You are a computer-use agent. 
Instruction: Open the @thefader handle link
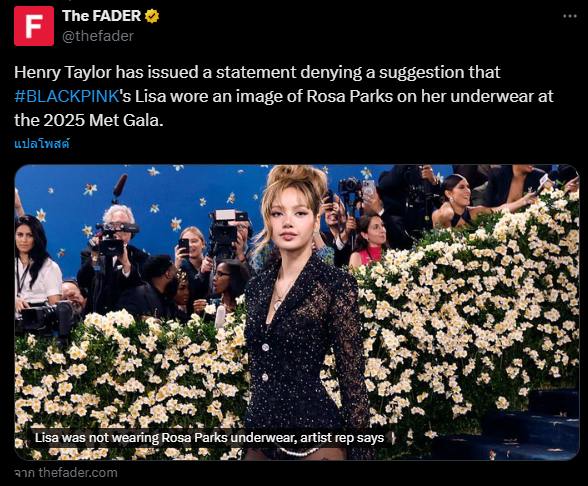pyautogui.click(x=98, y=36)
